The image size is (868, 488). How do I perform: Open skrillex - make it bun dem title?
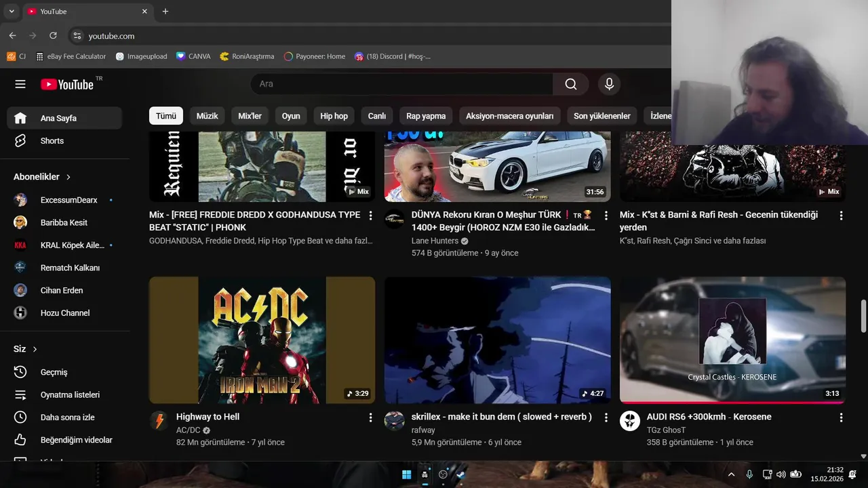click(x=502, y=417)
